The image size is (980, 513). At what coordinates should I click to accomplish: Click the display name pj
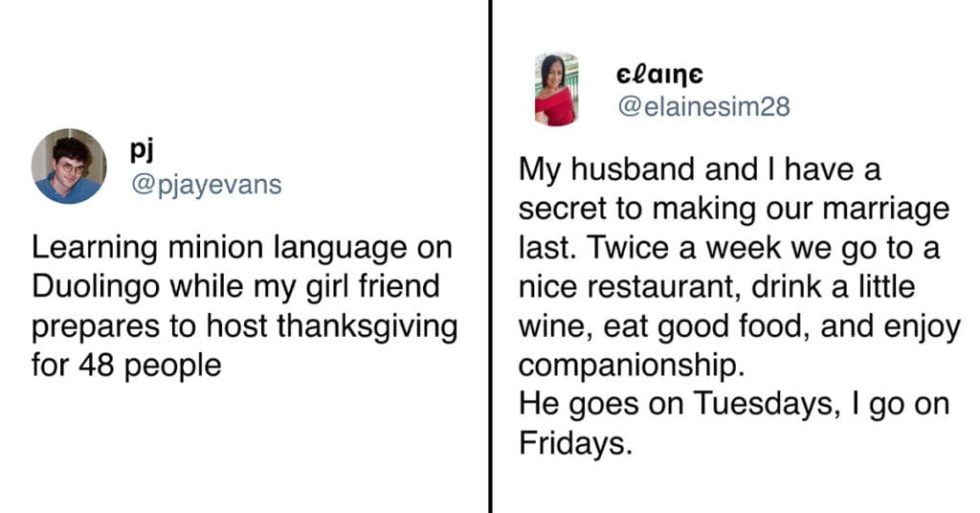142,150
